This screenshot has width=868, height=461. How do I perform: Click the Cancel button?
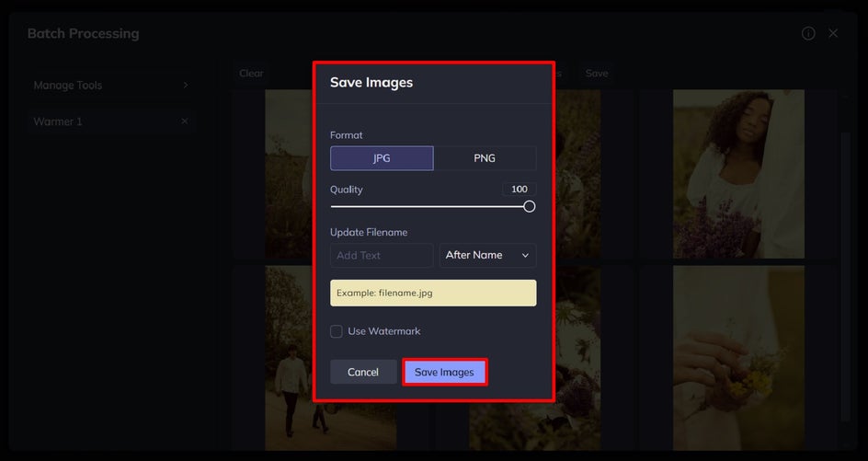pos(363,372)
